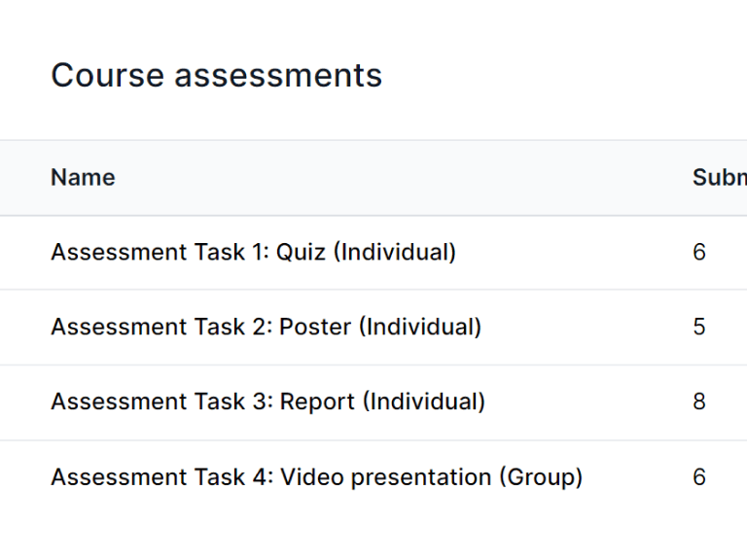Click the word 'Poster' in Task 2
This screenshot has height=560, width=747.
tap(315, 328)
